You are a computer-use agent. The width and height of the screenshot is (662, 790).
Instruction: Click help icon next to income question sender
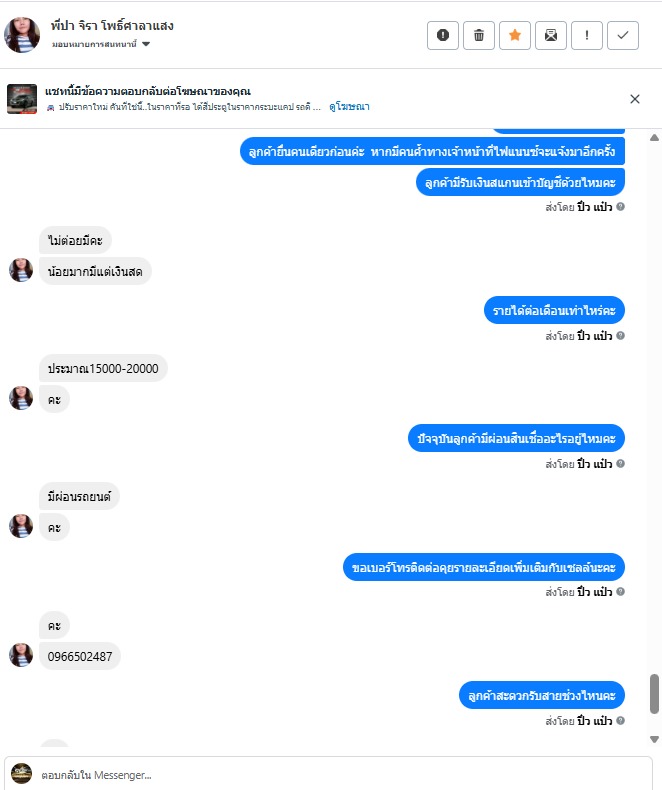[620, 335]
